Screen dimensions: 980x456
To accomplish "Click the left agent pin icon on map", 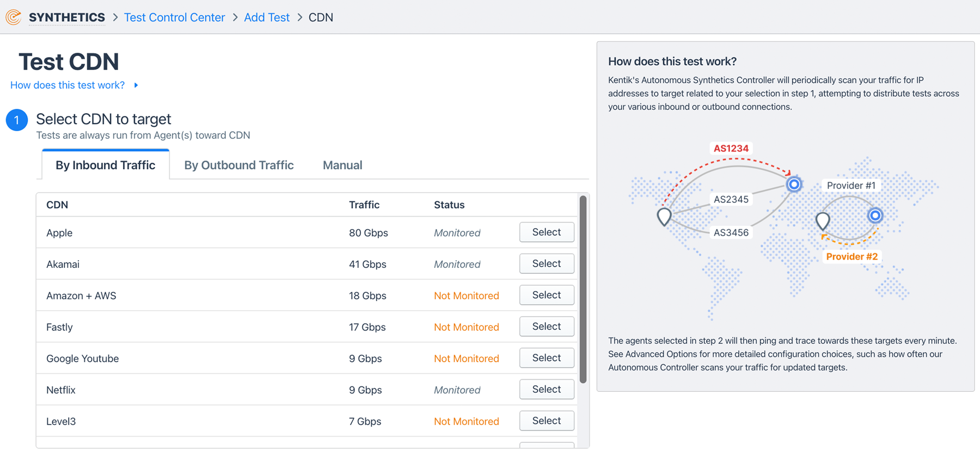I will 664,217.
